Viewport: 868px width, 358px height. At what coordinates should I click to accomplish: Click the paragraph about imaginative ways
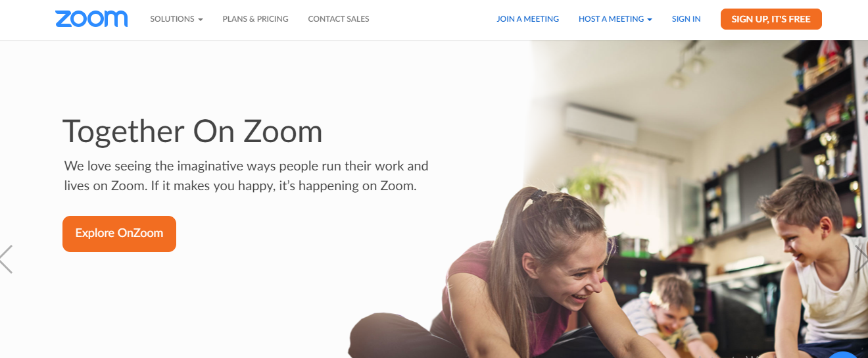click(246, 176)
